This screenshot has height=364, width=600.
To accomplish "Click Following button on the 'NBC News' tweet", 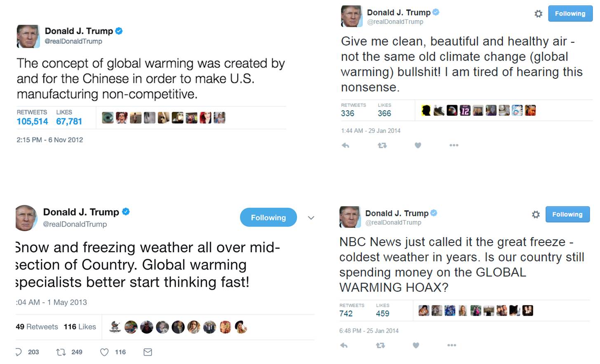I will (x=567, y=214).
